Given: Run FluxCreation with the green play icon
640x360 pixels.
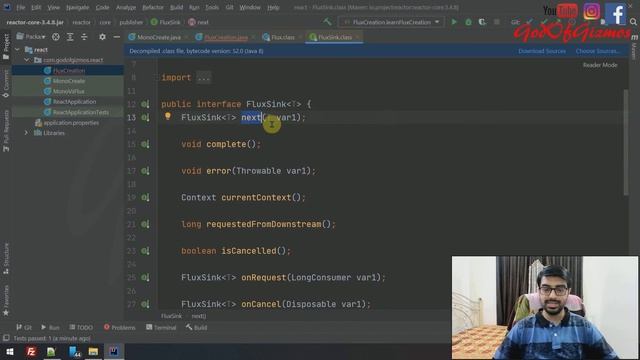Looking at the screenshot, I should point(453,22).
